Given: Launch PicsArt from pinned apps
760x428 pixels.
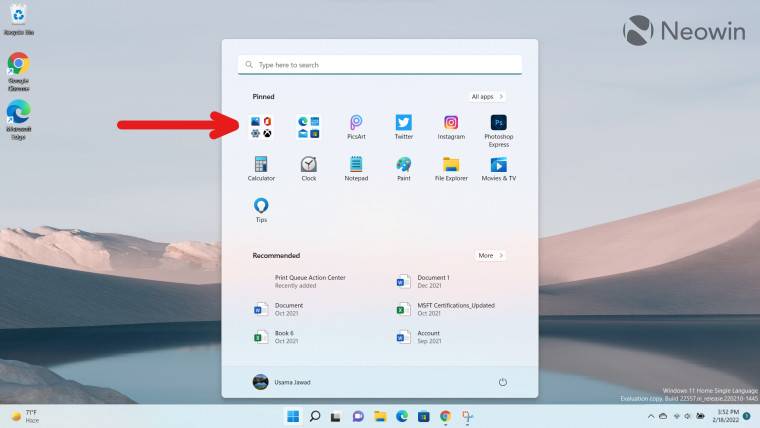Looking at the screenshot, I should pyautogui.click(x=356, y=127).
